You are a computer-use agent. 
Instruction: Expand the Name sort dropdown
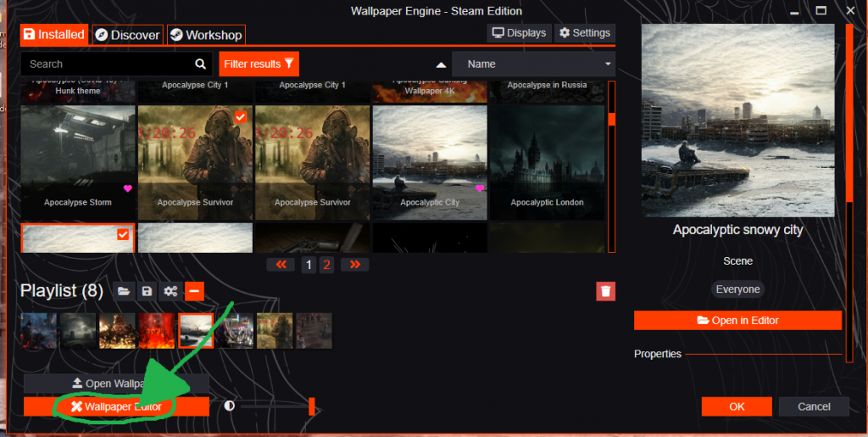[534, 64]
